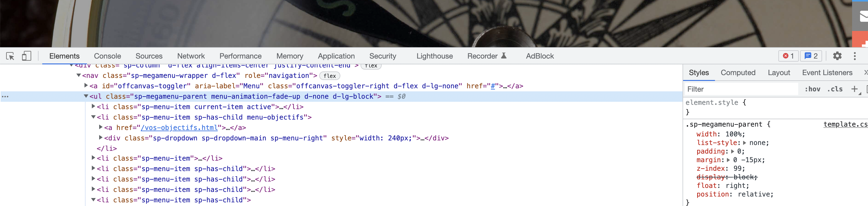Activate the inspect element picker icon

click(x=10, y=56)
